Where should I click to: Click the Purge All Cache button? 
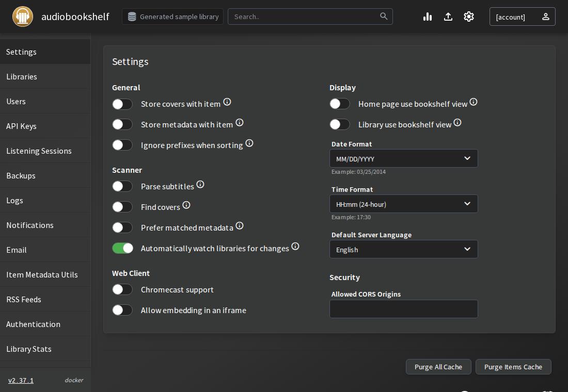438,367
